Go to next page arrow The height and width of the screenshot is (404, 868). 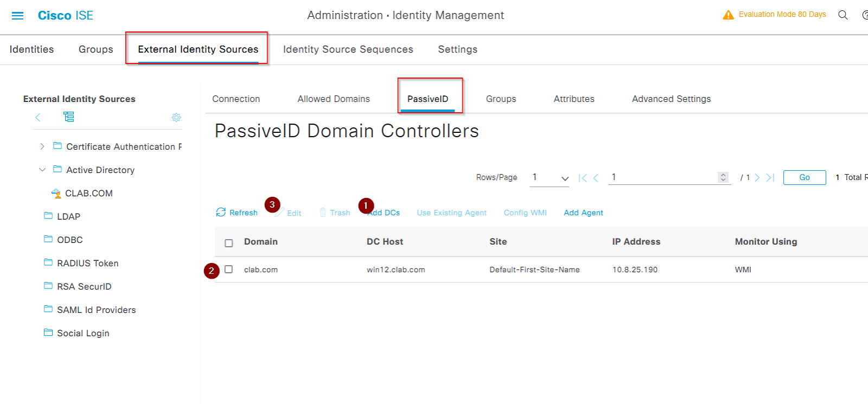point(757,178)
